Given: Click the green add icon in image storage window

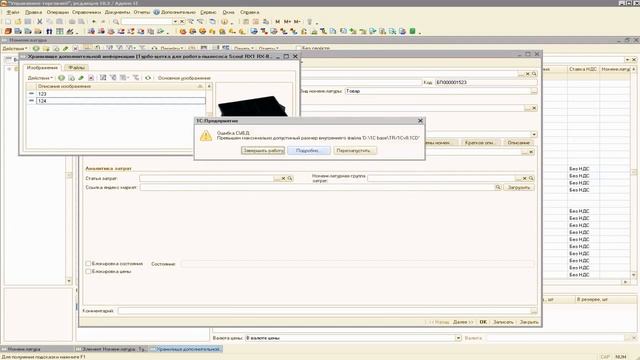Looking at the screenshot, I should [61, 78].
